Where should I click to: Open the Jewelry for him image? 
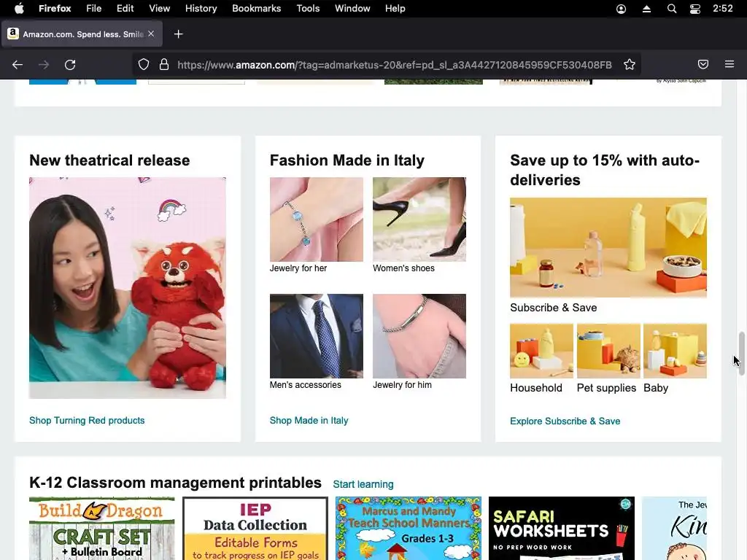tap(419, 336)
